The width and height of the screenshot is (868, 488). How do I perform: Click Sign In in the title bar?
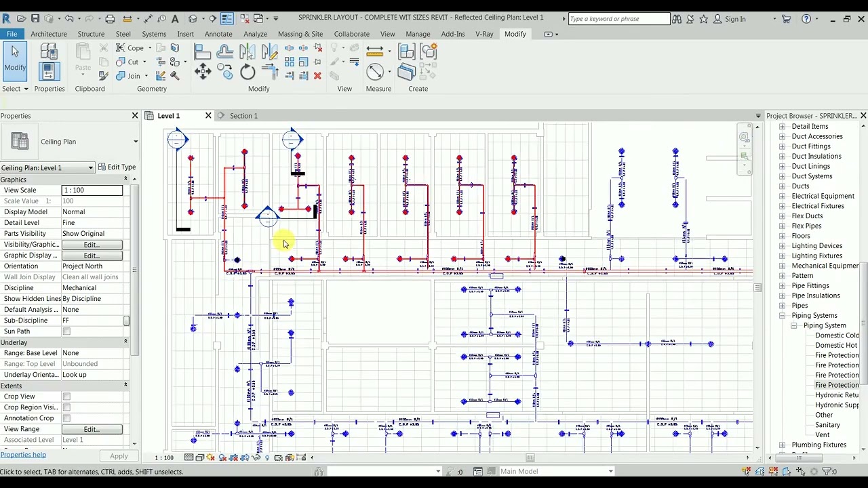[735, 19]
